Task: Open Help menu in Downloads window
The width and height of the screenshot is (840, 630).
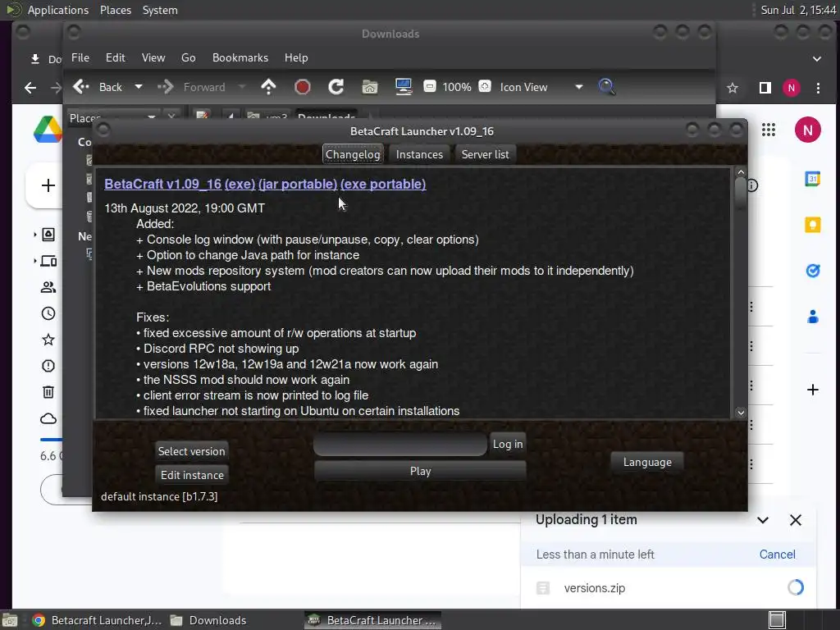Action: (x=295, y=58)
